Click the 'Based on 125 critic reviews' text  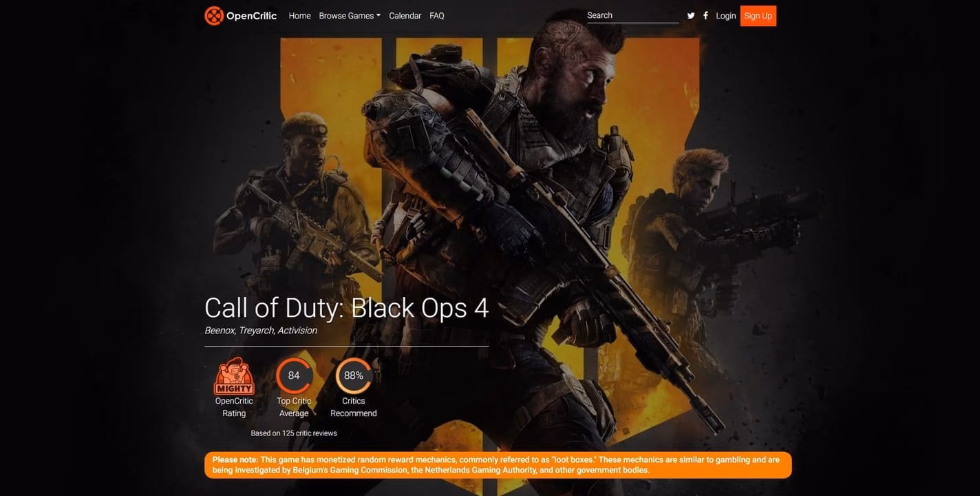click(x=294, y=433)
